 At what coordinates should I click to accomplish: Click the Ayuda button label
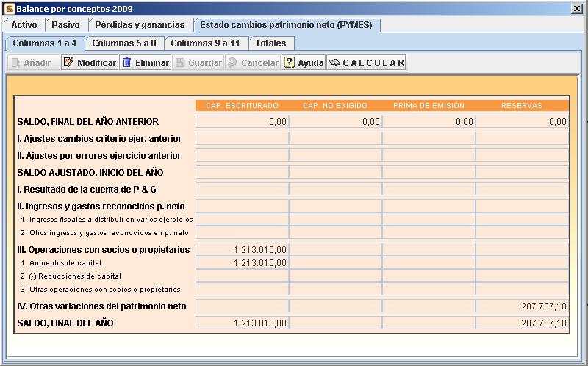pos(311,63)
